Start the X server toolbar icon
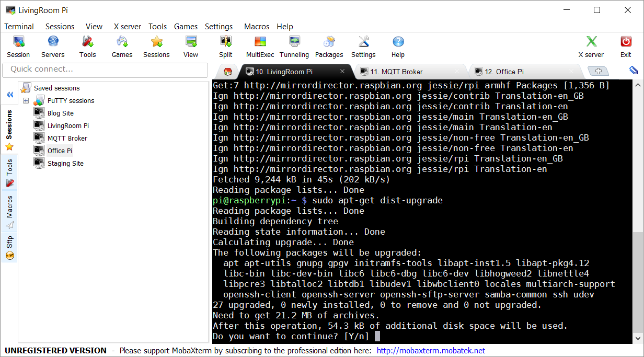The image size is (644, 357). tap(591, 47)
